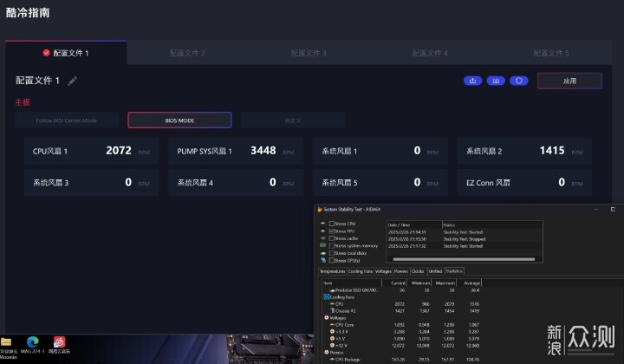The width and height of the screenshot is (624, 364).
Task: Click the Powers group icon in statistics list
Action: [327, 352]
